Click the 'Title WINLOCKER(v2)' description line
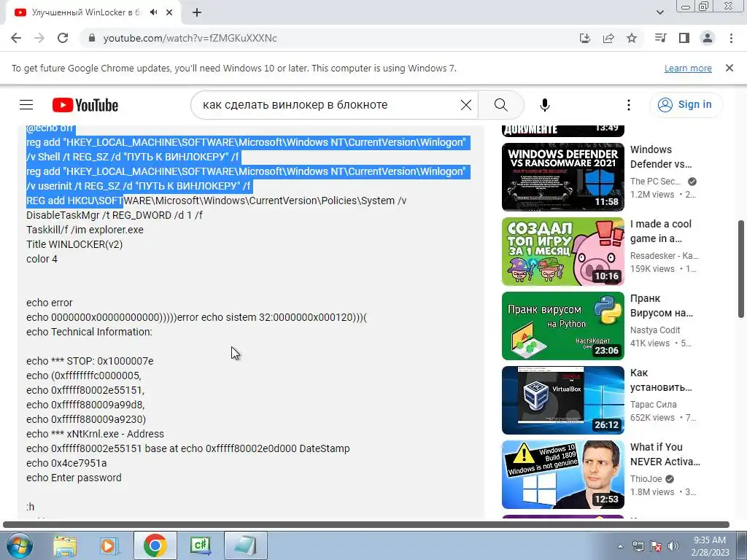747x560 pixels. [74, 244]
